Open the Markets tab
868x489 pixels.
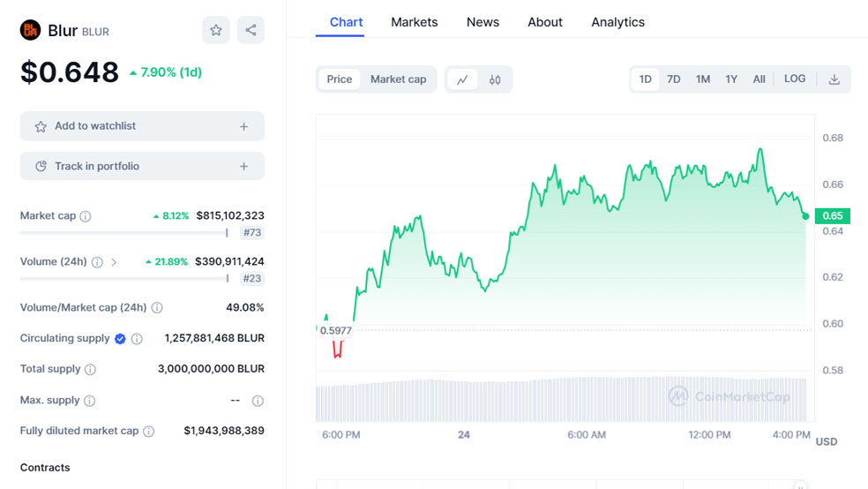pyautogui.click(x=414, y=22)
